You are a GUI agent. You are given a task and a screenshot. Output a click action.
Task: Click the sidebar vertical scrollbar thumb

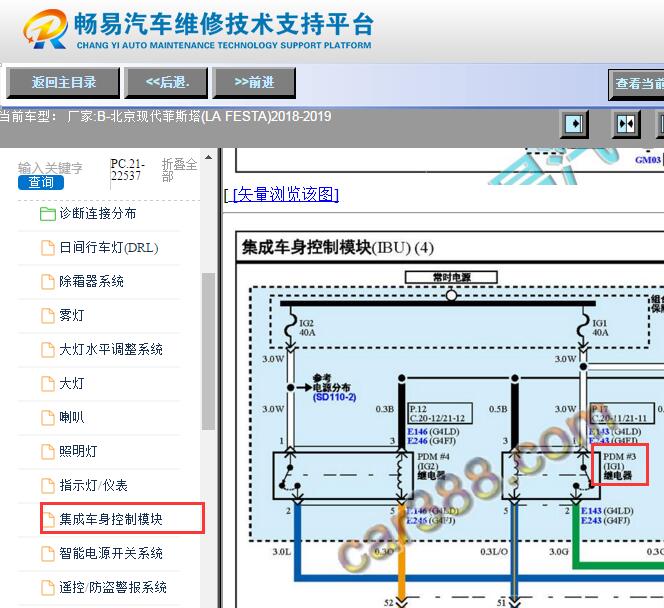tap(208, 351)
